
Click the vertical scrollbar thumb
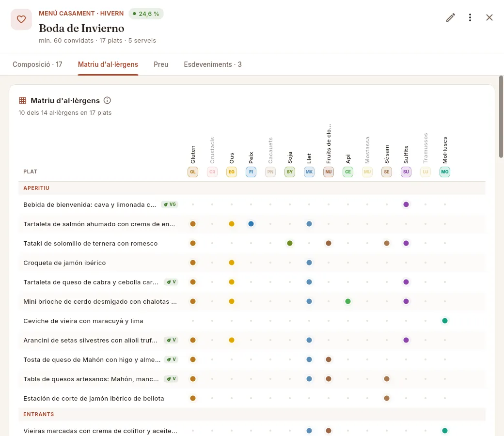(501, 117)
